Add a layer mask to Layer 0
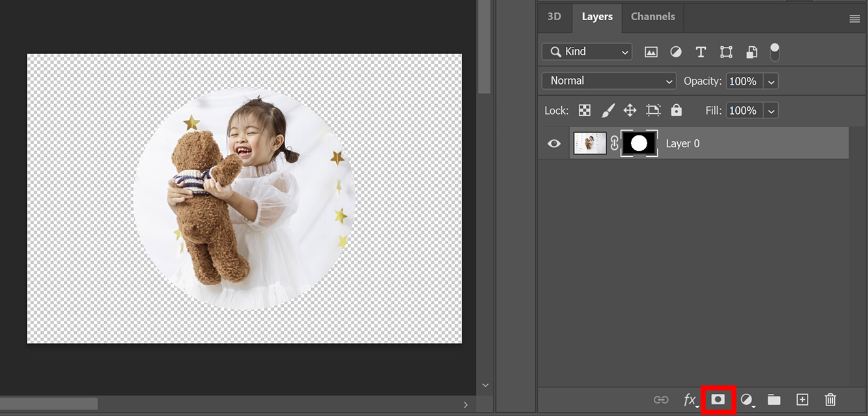 (718, 400)
